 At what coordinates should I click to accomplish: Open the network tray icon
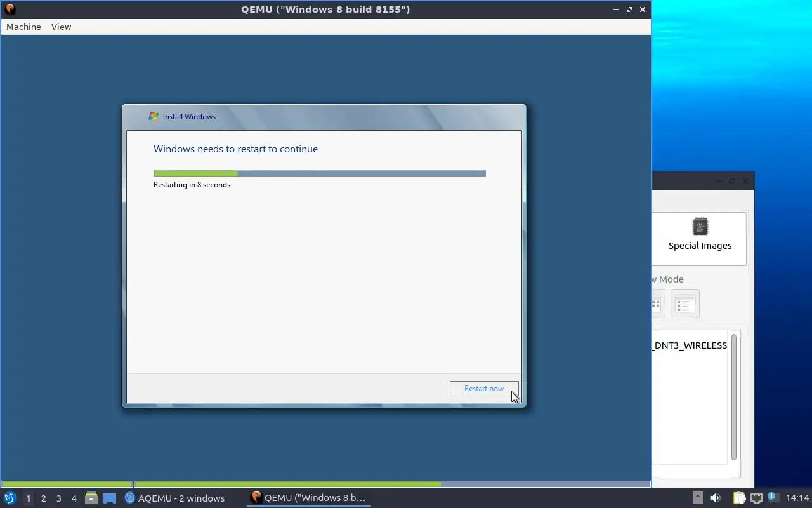point(756,498)
